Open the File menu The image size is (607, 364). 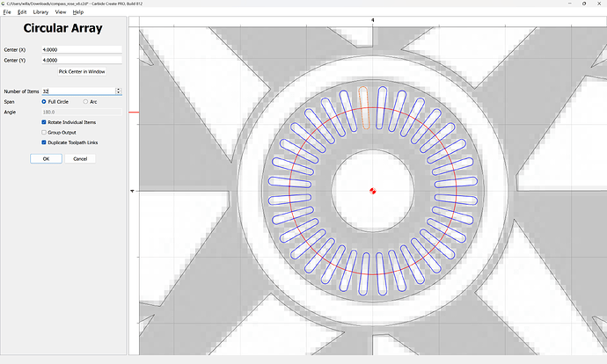tap(7, 12)
